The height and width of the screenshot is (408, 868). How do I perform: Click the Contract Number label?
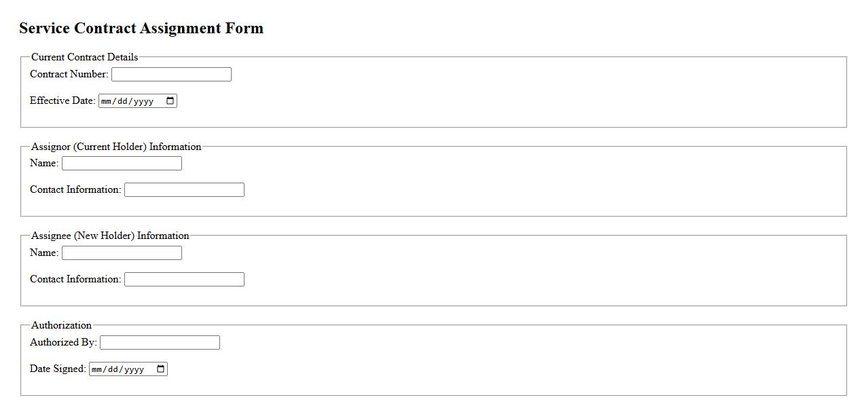69,74
